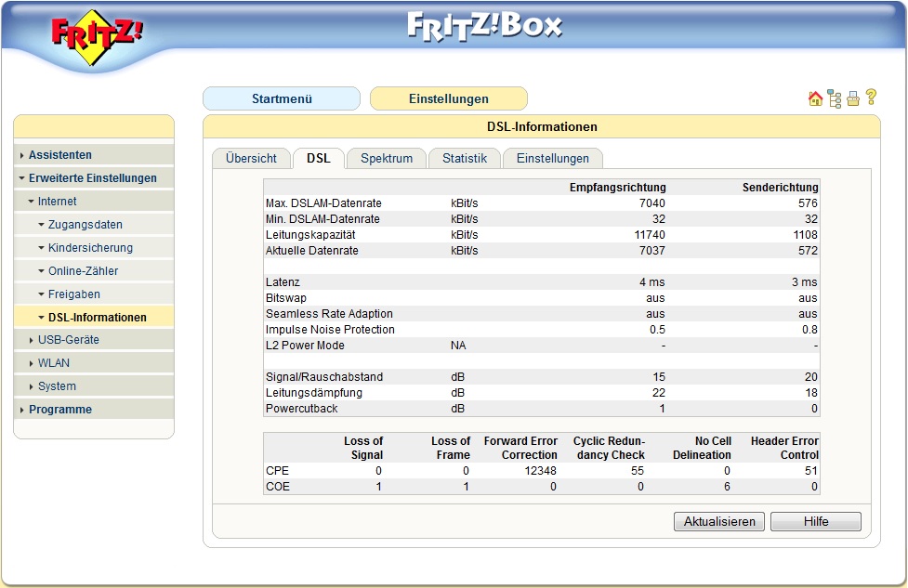908x588 pixels.
Task: Open Online-Zähler in sidebar
Action: pos(83,271)
